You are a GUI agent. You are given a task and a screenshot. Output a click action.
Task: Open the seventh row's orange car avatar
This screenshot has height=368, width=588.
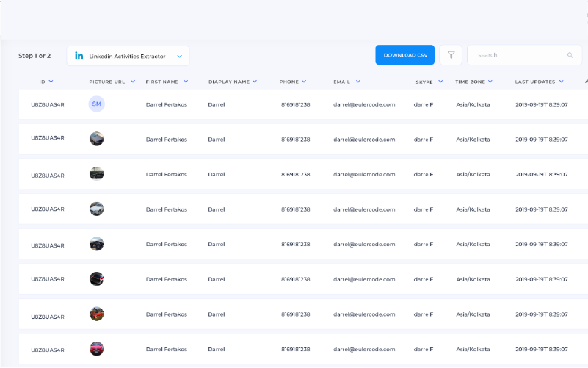tap(96, 314)
